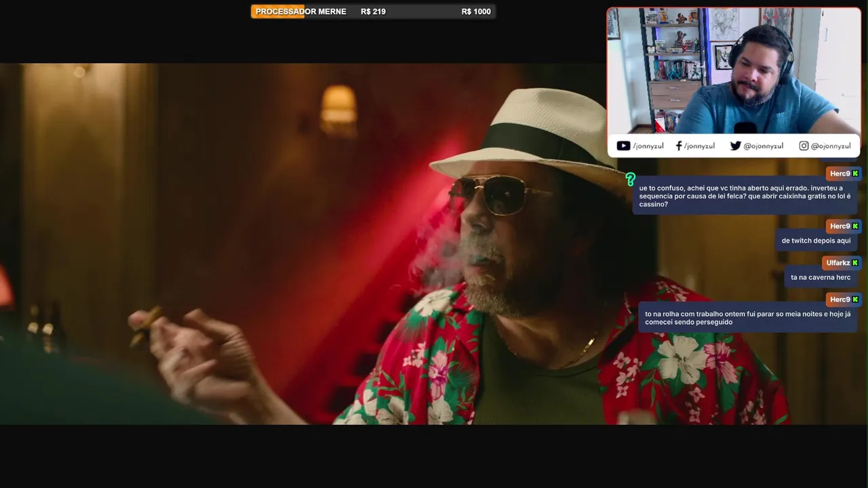Click the message starting 'to na rolha'
The image size is (868, 488).
(x=747, y=318)
